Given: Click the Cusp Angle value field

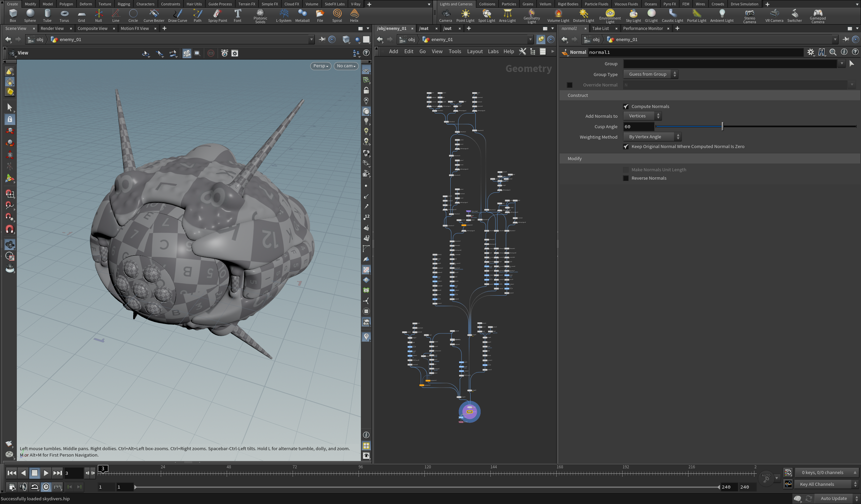Looking at the screenshot, I should [638, 127].
